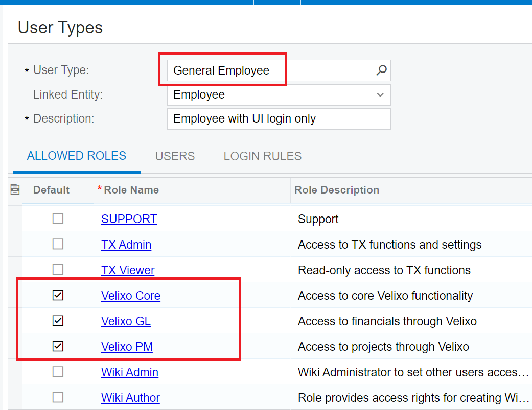Screen dimensions: 532x410
Task: Open the User Type lookup magnifier
Action: [x=381, y=70]
